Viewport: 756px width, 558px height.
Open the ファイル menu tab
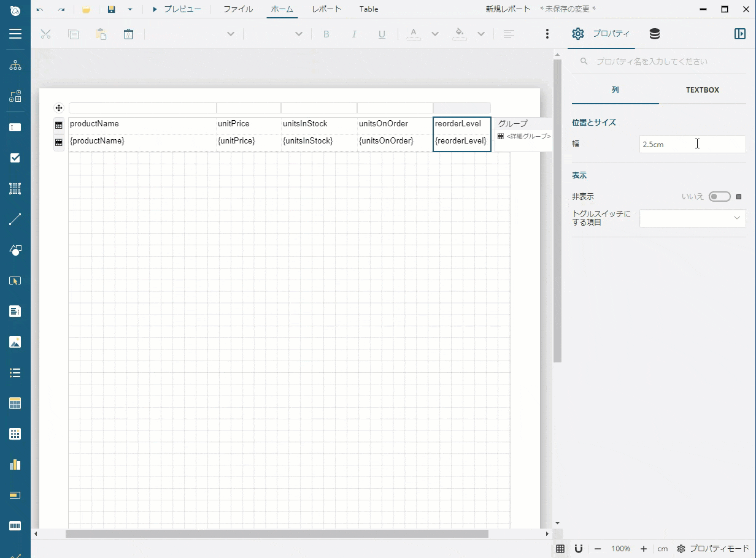[238, 9]
